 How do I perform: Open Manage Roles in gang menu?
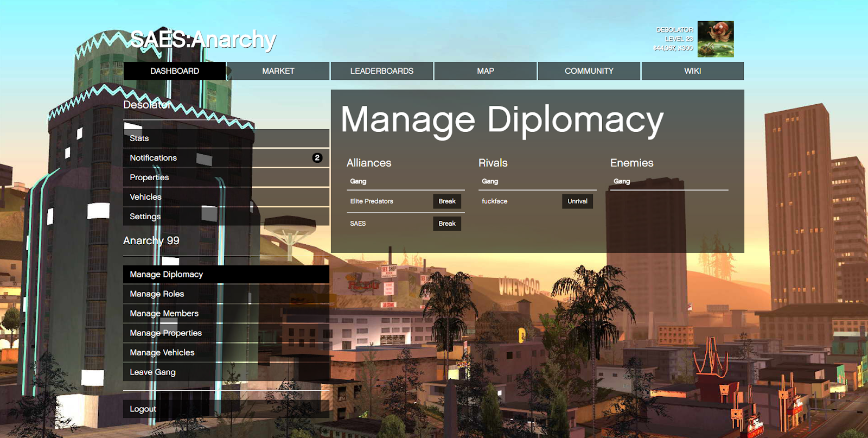[x=226, y=294]
